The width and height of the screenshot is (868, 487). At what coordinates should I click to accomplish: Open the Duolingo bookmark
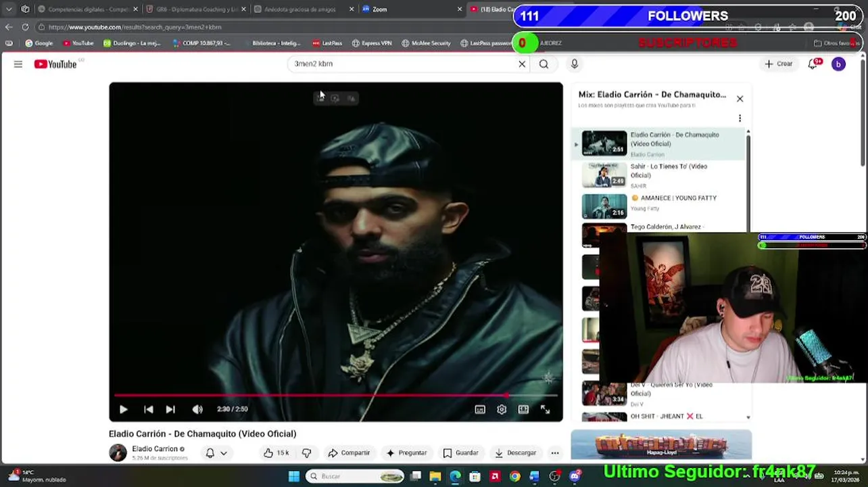[x=132, y=43]
